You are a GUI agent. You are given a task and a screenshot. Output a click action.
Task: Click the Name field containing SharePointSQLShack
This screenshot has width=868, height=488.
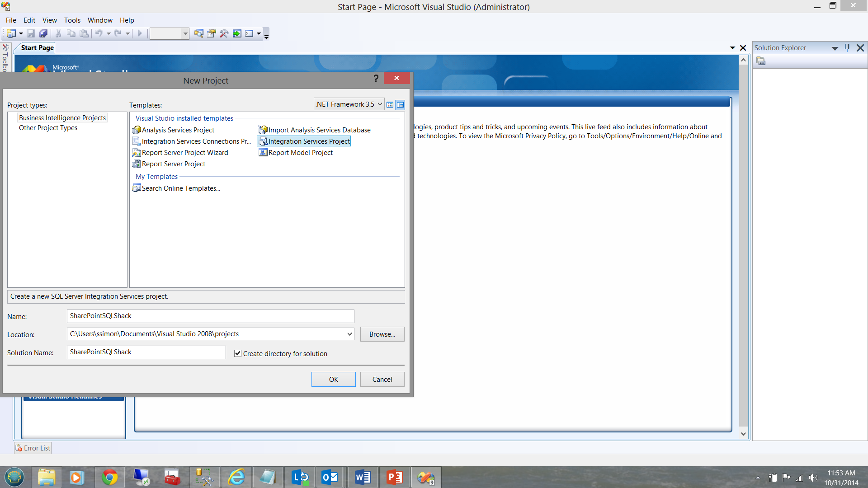click(210, 316)
